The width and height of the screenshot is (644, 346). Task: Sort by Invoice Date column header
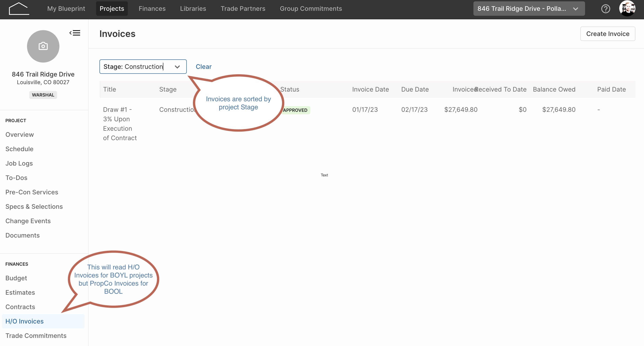(370, 89)
